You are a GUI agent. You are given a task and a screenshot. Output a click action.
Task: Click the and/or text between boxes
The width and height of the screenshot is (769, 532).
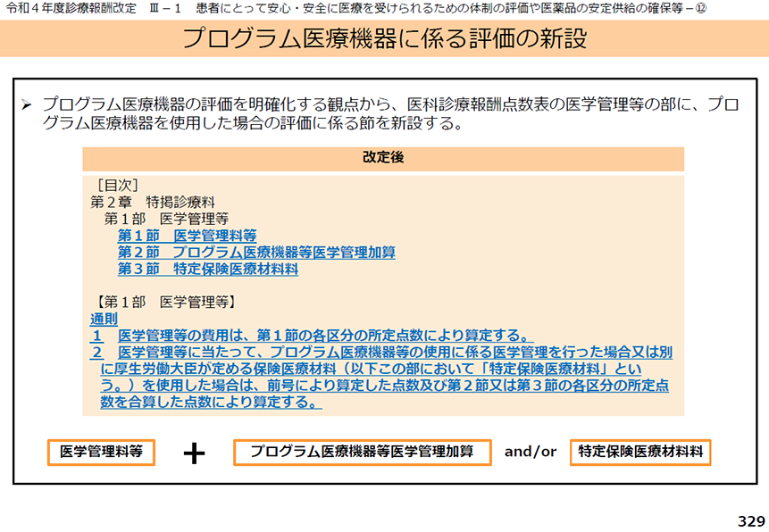coord(531,452)
